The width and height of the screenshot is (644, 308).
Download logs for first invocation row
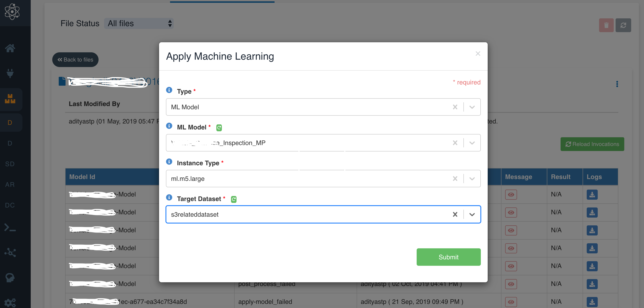[592, 195]
